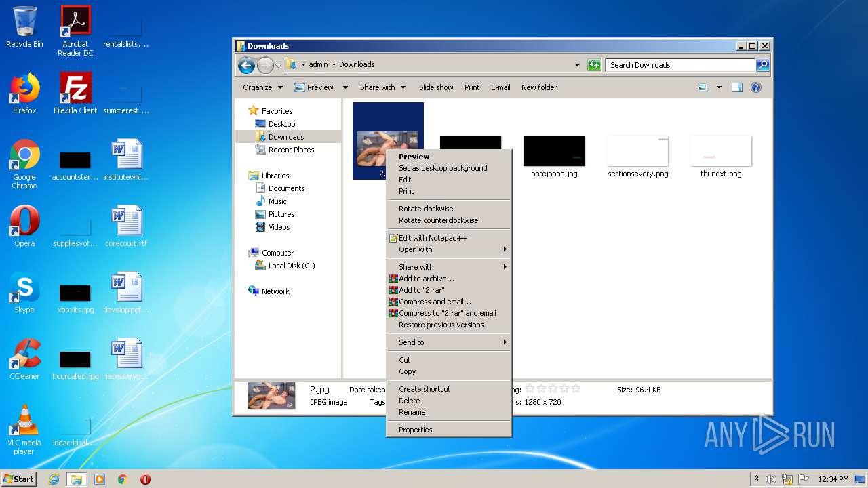Show hidden tray icons arrow
The width and height of the screenshot is (868, 488).
pos(756,479)
